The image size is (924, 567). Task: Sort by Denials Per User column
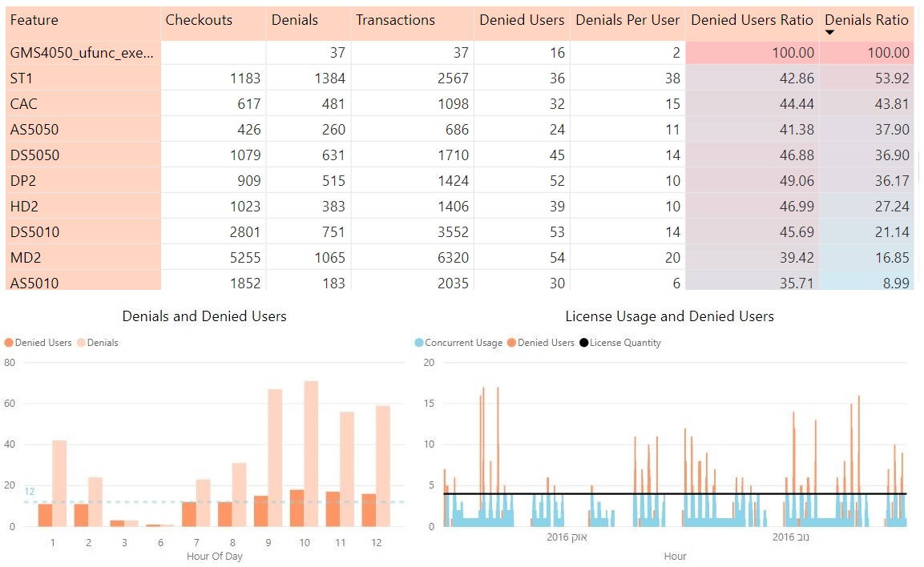pos(627,20)
